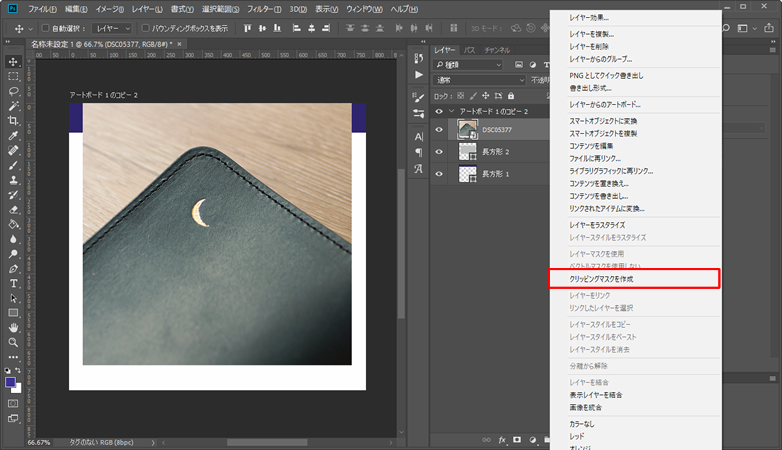The height and width of the screenshot is (450, 782).
Task: Select the Path Selection tool
Action: coord(13,298)
